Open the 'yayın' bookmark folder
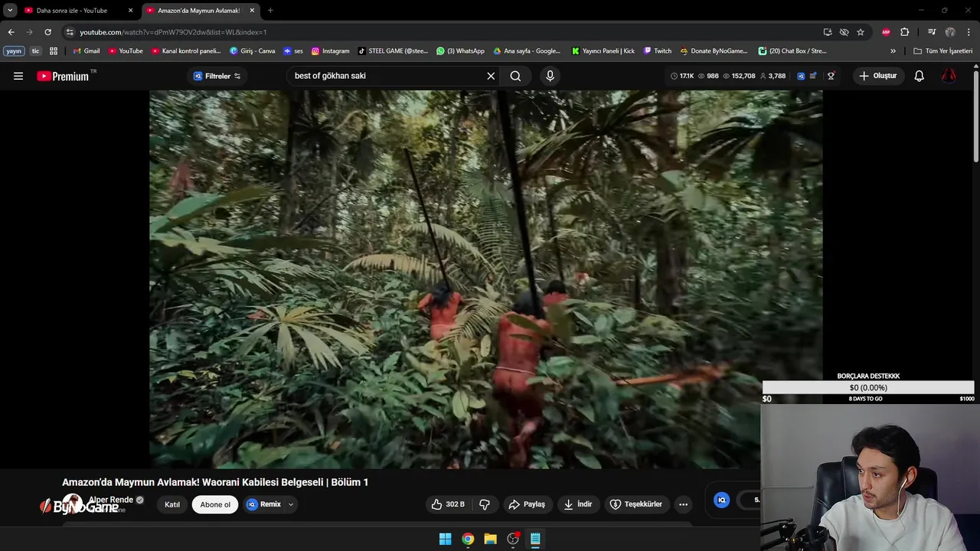 point(14,51)
